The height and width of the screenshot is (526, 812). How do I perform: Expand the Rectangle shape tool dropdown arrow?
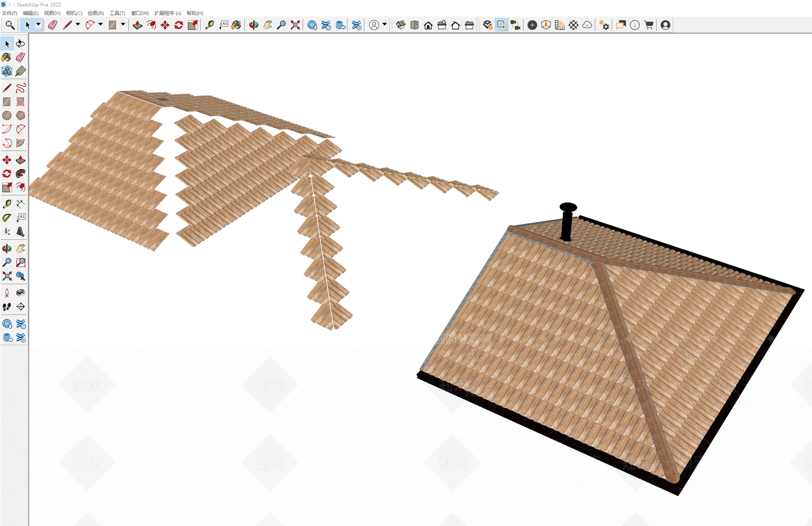click(x=123, y=24)
